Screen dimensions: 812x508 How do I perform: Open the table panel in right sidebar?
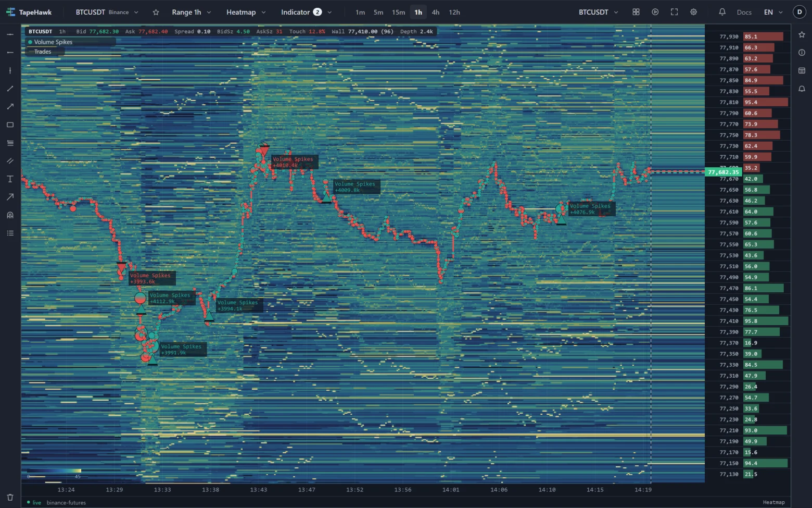coord(802,70)
